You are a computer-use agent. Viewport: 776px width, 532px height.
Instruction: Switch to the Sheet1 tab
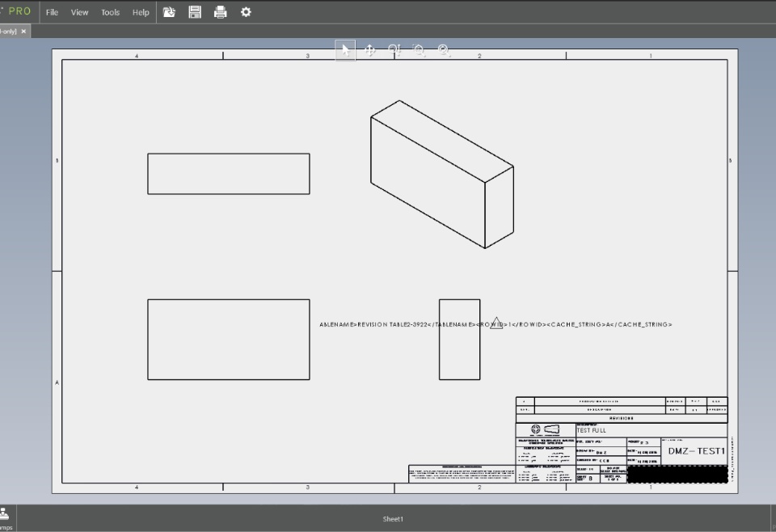393,518
